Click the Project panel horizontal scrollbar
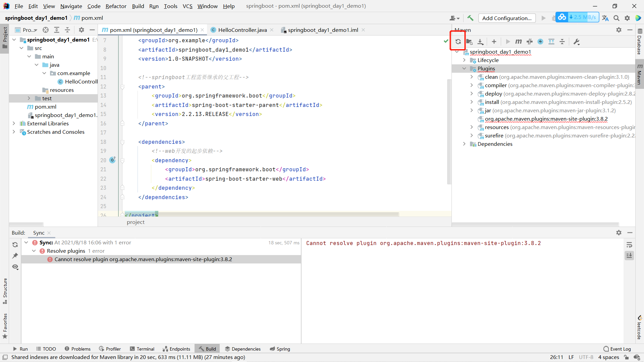Viewport: 644px width, 362px height. (x=26, y=224)
